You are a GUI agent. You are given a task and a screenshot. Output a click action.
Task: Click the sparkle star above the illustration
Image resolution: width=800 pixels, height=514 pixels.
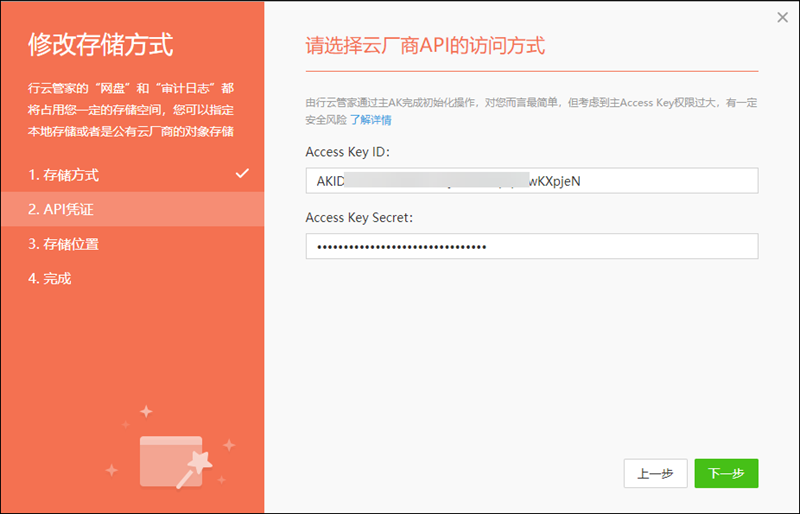point(146,411)
